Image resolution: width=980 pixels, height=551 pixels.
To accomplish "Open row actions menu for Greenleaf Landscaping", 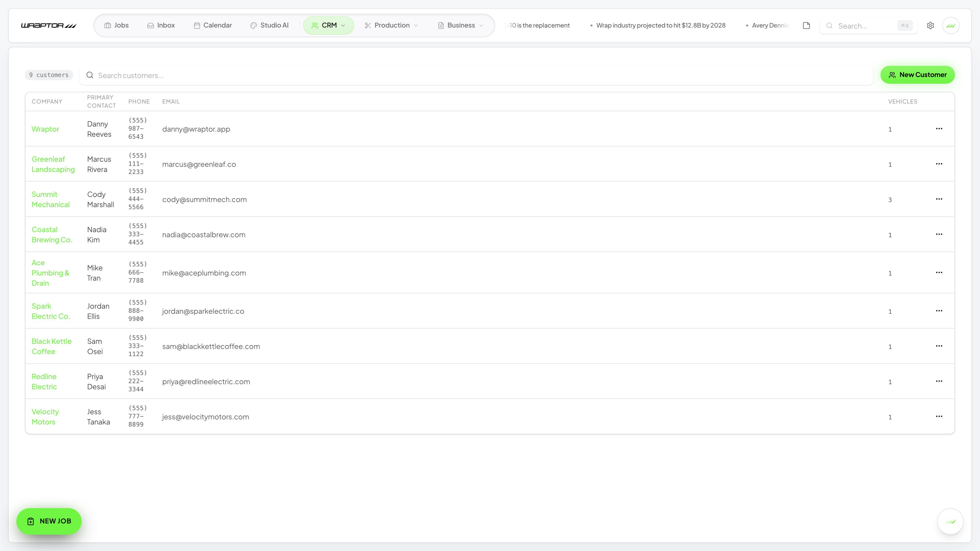I will pyautogui.click(x=939, y=164).
